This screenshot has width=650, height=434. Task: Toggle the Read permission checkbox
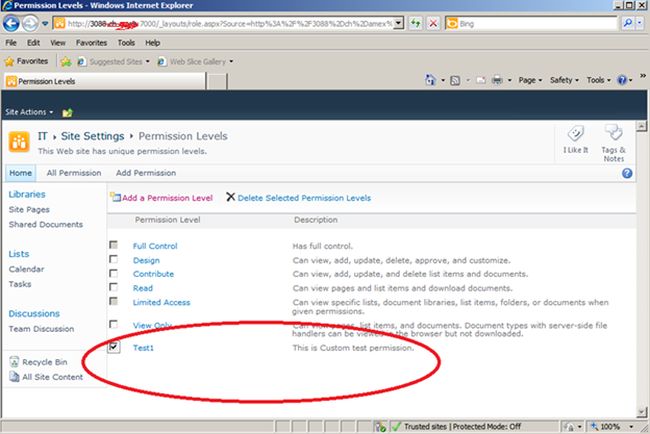coord(113,287)
